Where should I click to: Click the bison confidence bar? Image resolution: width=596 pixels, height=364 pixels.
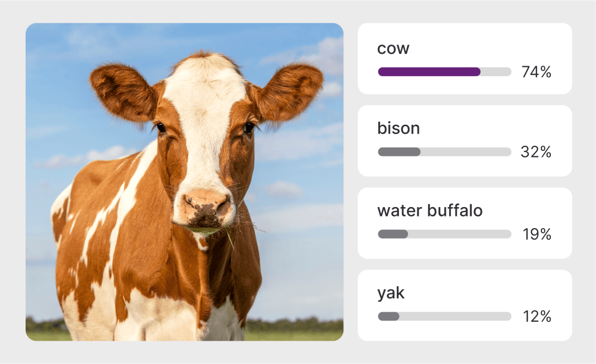pyautogui.click(x=399, y=152)
